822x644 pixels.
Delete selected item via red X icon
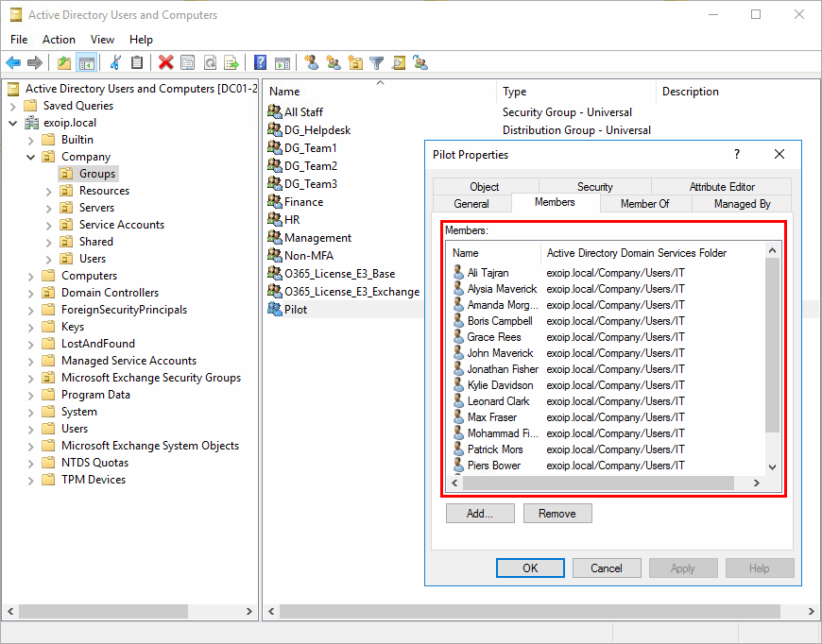[x=164, y=62]
